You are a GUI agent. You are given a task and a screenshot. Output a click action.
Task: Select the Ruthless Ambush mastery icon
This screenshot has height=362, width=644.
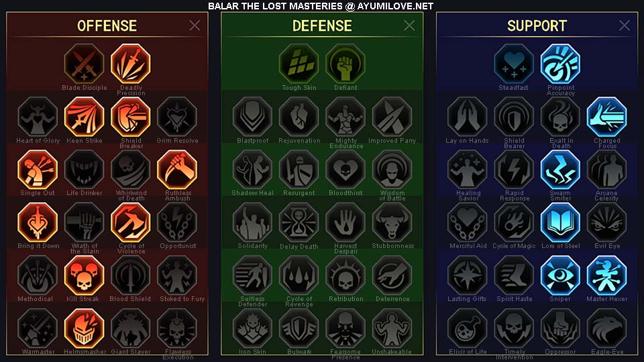point(177,170)
